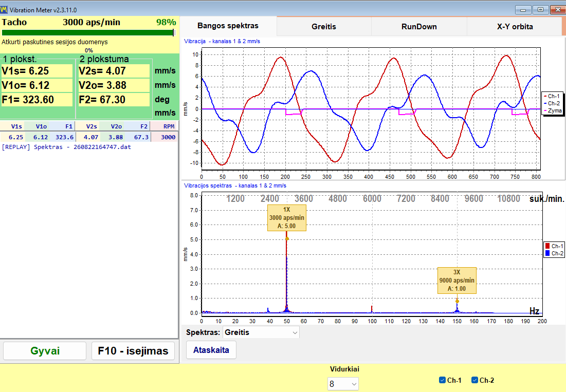Open the Spektras Greitis dropdown
The width and height of the screenshot is (566, 392).
[x=261, y=332]
